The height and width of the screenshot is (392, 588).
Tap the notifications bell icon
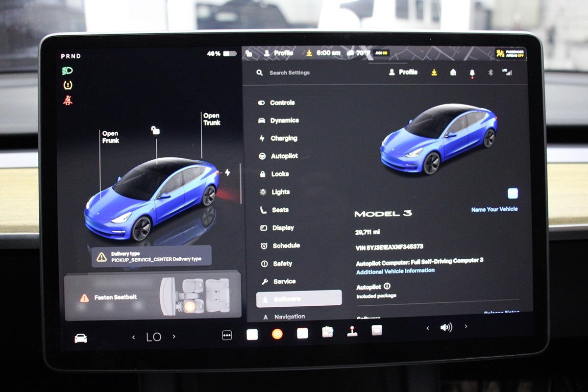(472, 73)
